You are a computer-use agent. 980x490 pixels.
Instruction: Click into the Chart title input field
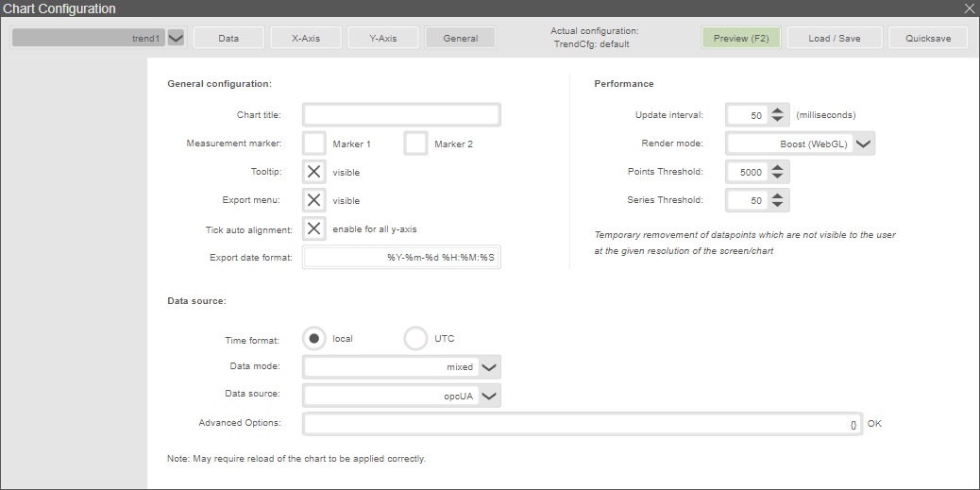tap(401, 115)
